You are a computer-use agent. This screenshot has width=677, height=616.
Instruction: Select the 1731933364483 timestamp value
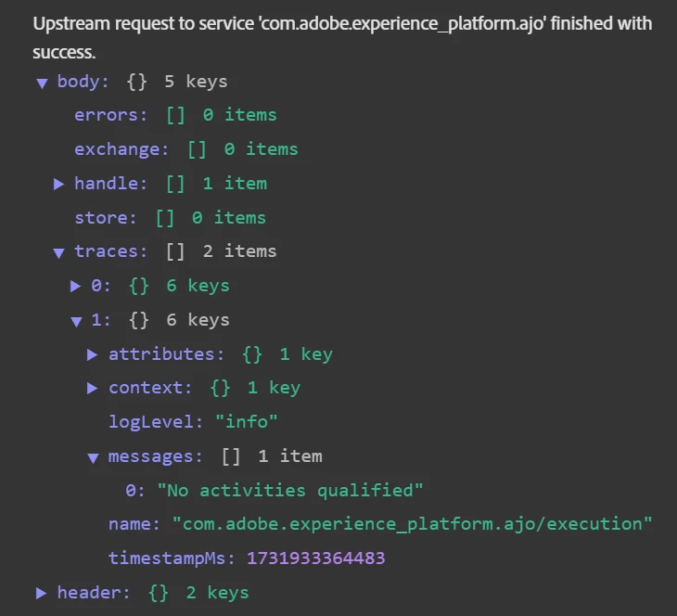pos(316,558)
